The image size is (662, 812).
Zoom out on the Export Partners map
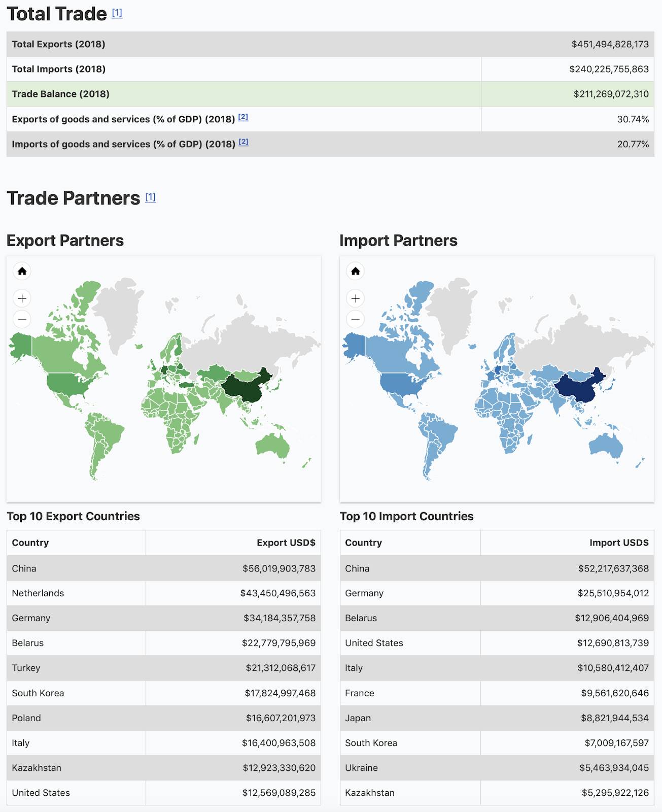tap(22, 319)
